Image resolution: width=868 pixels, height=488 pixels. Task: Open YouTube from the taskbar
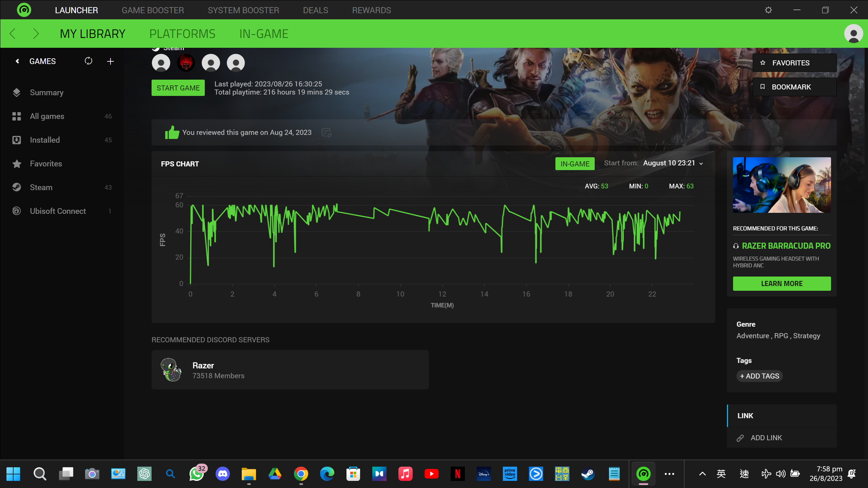point(432,474)
